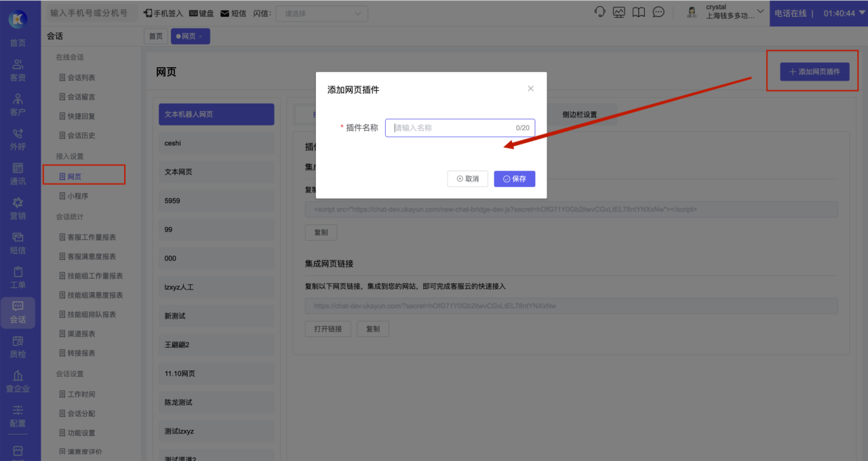Click 复制 beside 打开链接

[x=373, y=329]
